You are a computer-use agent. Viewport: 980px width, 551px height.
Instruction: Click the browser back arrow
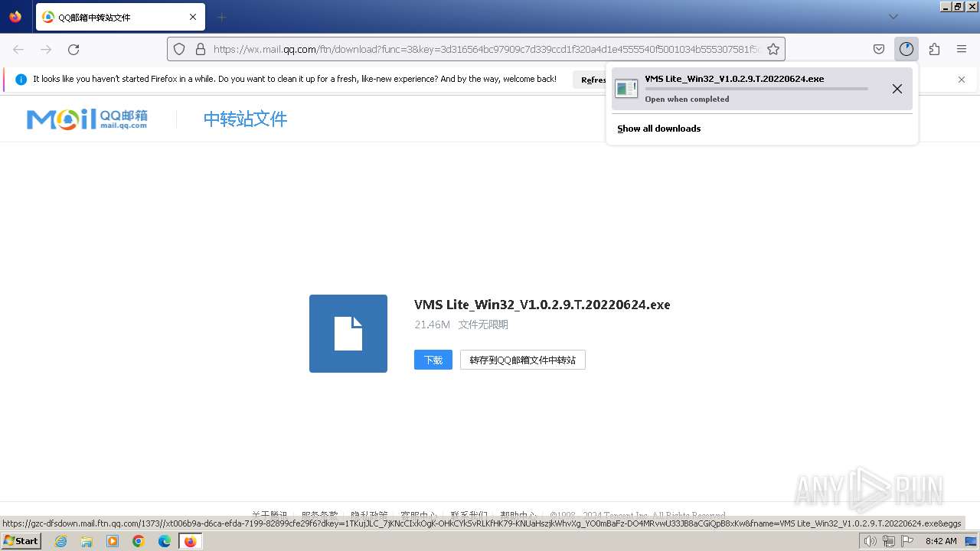click(18, 49)
